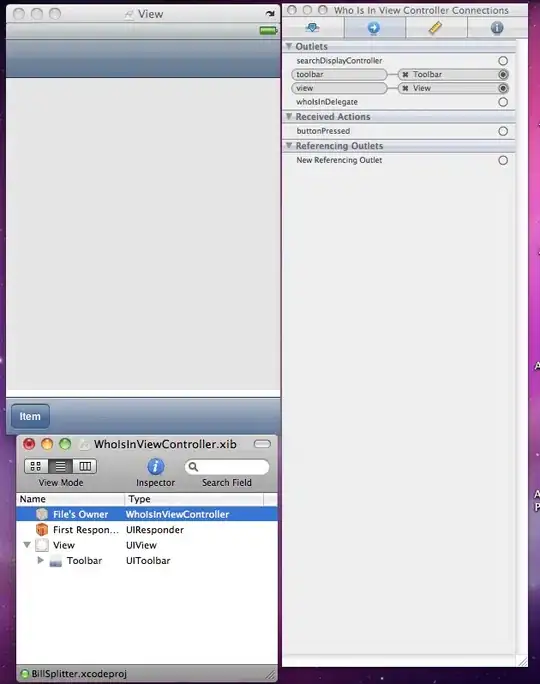Collapse the View disclosure triangle
Viewport: 540px width, 684px height.
[27, 545]
